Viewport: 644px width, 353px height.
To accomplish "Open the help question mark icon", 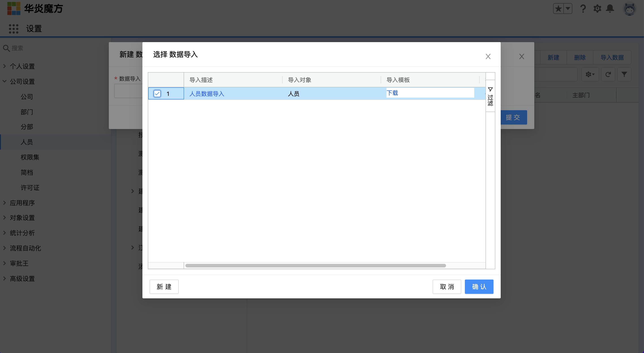I will click(x=583, y=9).
